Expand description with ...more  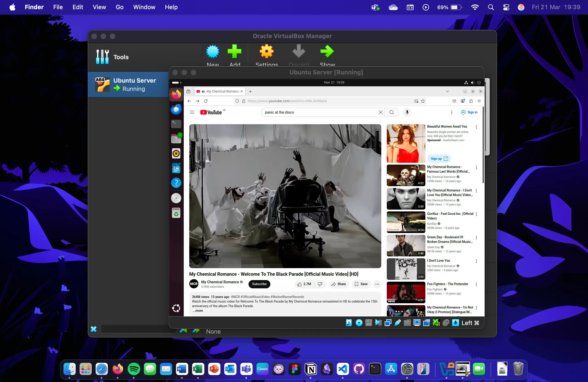pyautogui.click(x=198, y=311)
